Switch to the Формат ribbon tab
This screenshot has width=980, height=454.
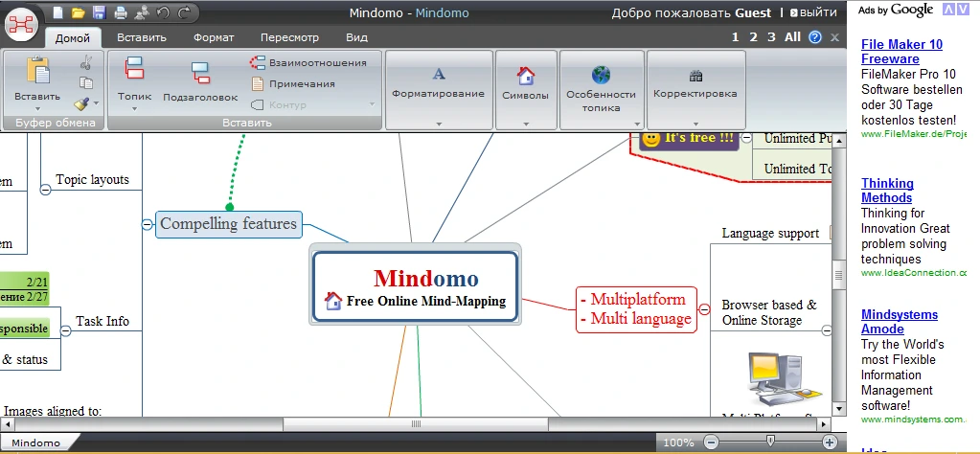(x=214, y=37)
